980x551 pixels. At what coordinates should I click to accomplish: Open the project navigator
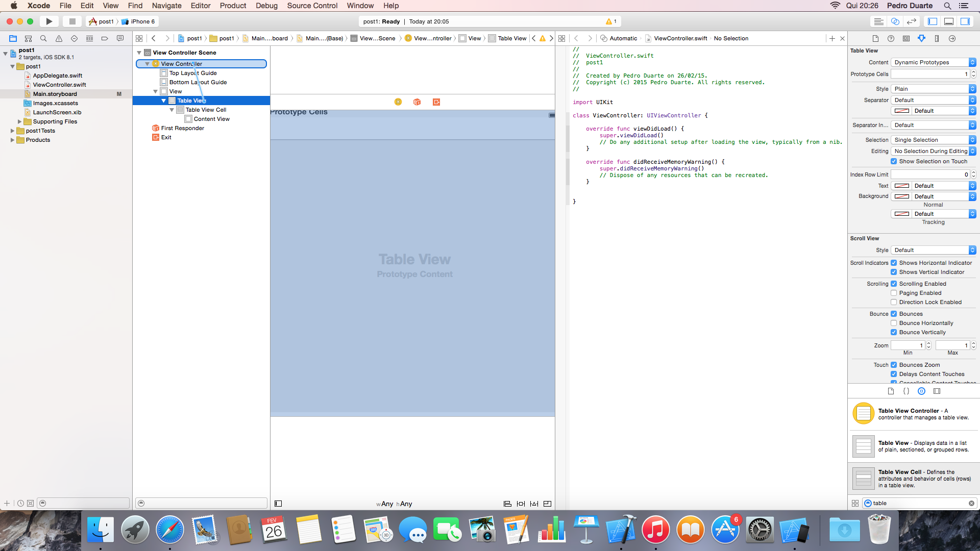click(13, 38)
